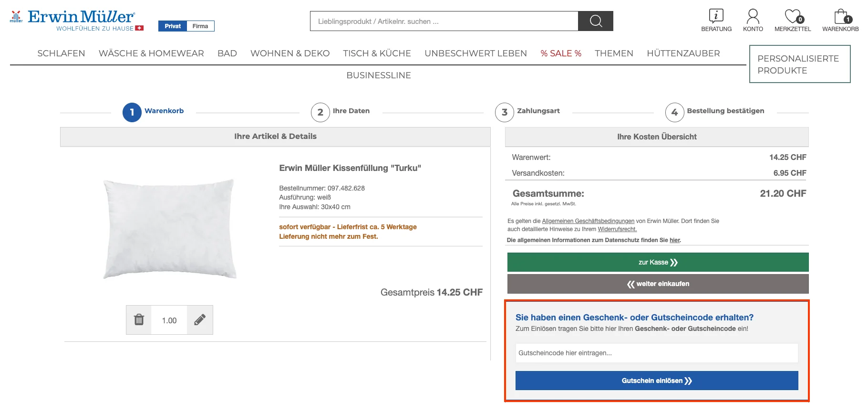Focus the product search field
Image resolution: width=868 pixels, height=403 pixels.
(x=444, y=21)
